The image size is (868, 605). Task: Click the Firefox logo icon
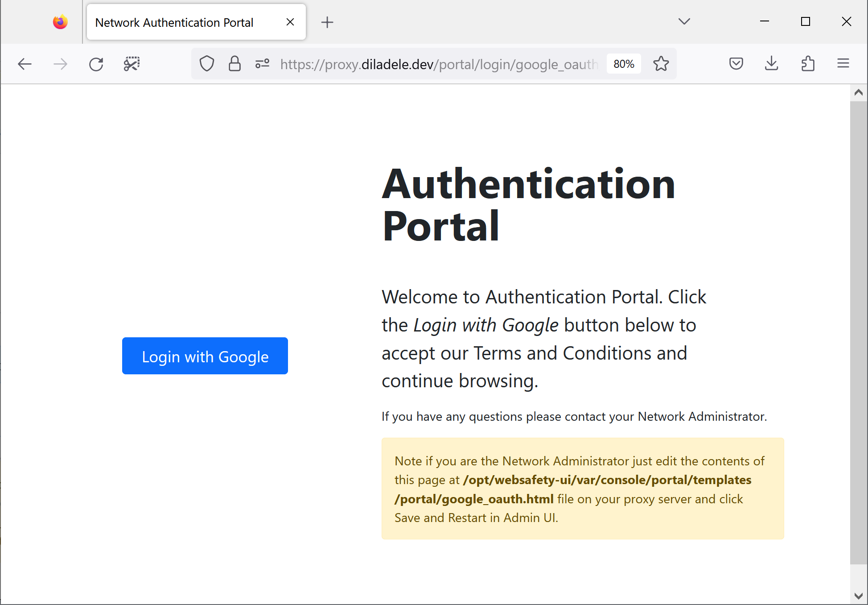[60, 22]
